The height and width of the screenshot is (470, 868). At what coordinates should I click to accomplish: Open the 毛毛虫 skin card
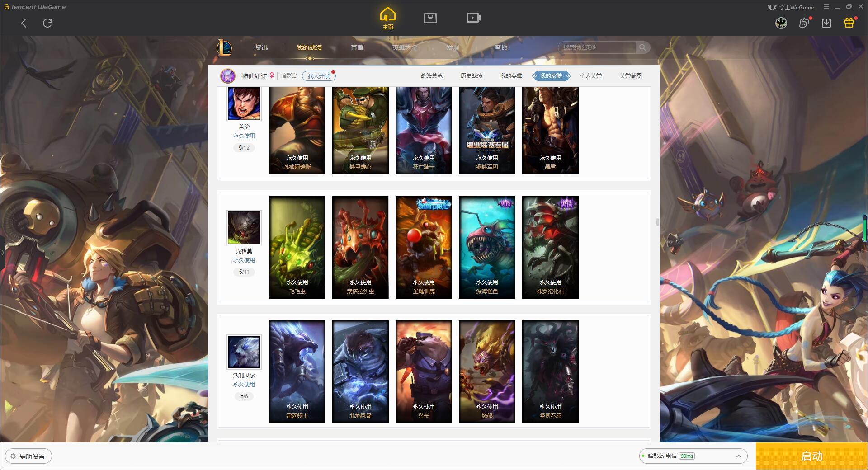point(297,247)
